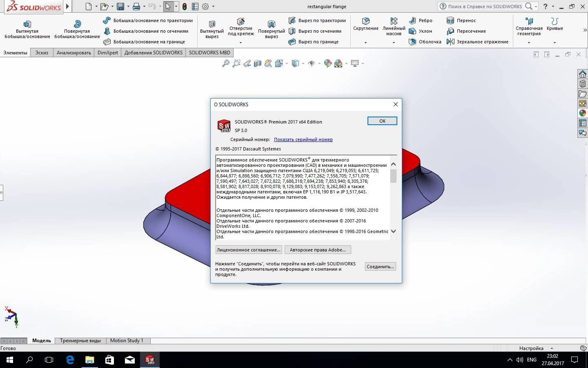The width and height of the screenshot is (588, 368).
Task: Click the Revolved Cut (Повернутый вырез) tool
Action: coord(272,30)
